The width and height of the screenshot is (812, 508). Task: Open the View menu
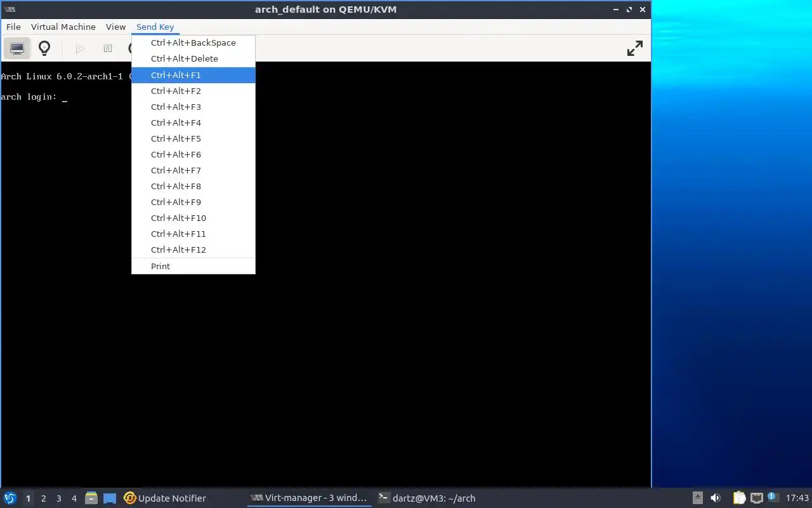point(115,27)
